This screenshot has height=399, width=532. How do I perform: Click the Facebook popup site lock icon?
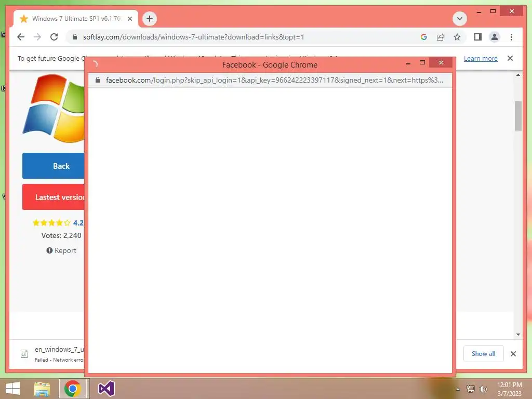tap(98, 80)
